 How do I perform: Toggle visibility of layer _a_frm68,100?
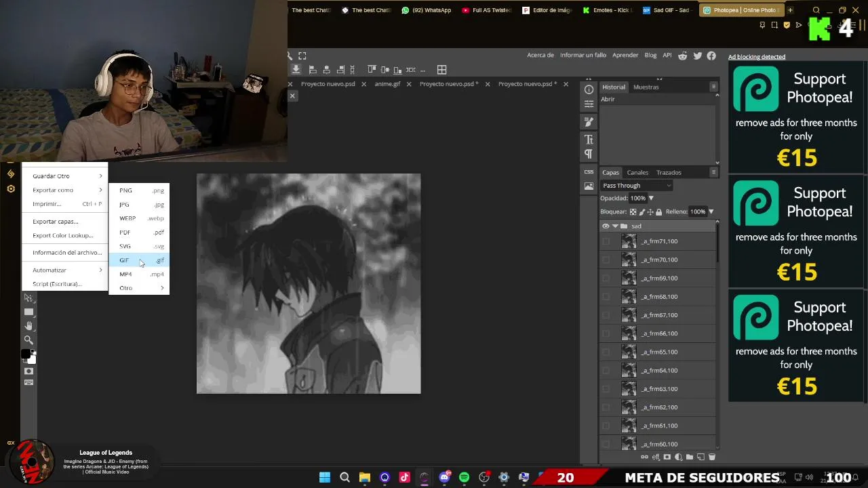pos(606,297)
